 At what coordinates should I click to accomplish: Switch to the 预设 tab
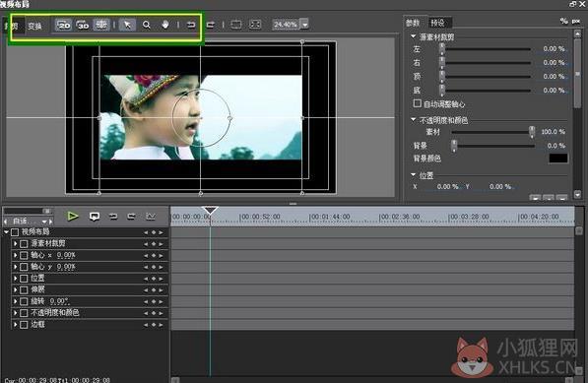pyautogui.click(x=437, y=23)
